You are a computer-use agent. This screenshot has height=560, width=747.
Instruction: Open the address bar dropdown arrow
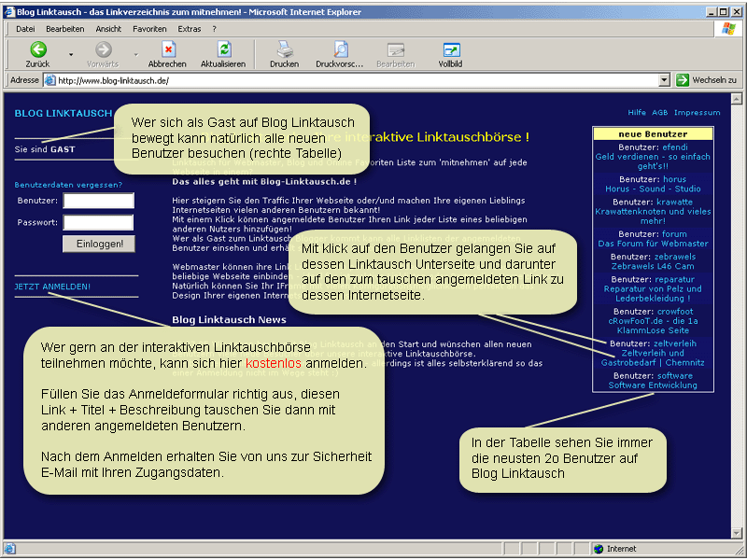[664, 81]
